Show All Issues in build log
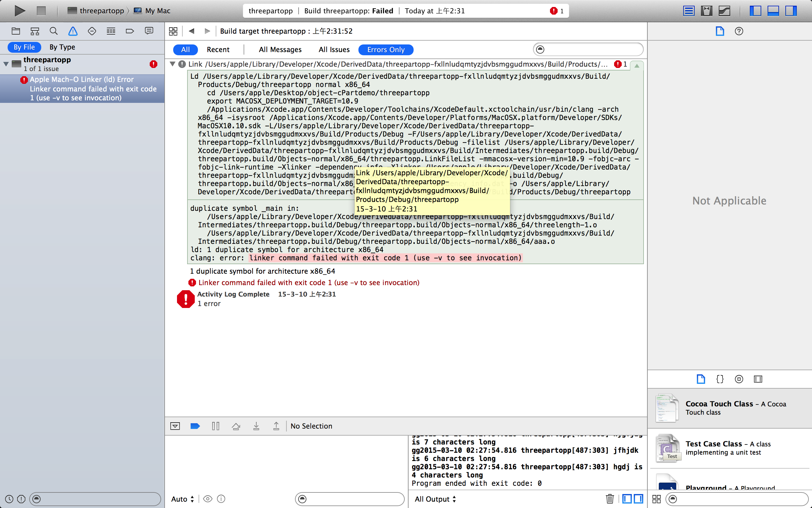 (x=334, y=50)
